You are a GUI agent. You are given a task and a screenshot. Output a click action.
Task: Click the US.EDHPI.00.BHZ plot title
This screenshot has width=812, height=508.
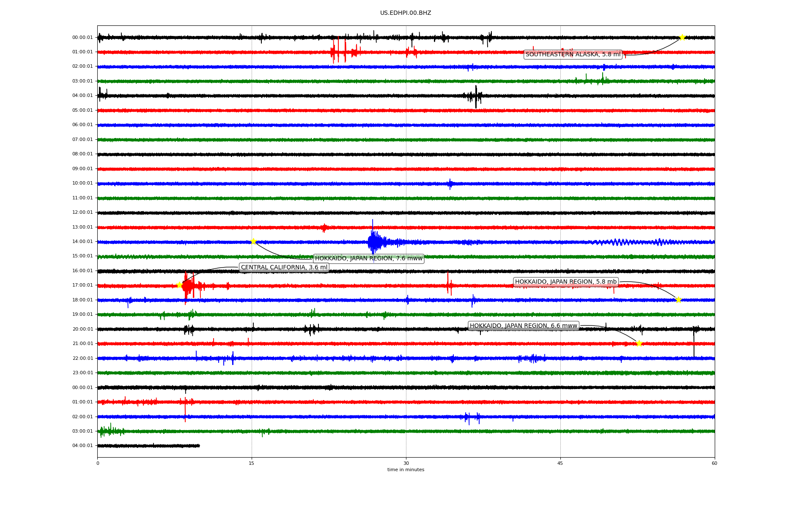tap(406, 13)
